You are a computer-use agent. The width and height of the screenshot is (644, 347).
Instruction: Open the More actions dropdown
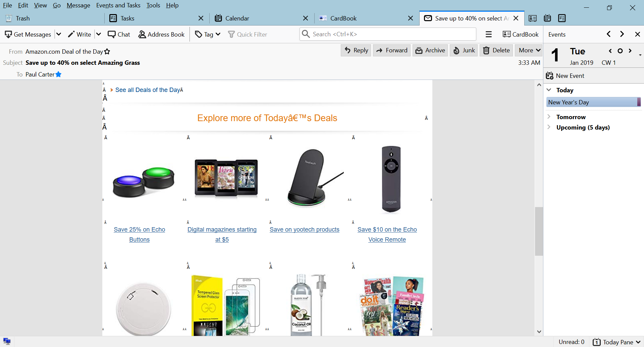click(x=529, y=50)
